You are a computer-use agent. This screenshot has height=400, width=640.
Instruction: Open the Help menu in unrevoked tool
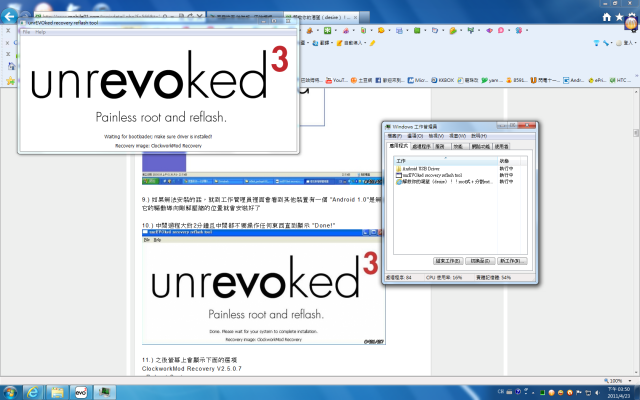point(40,32)
